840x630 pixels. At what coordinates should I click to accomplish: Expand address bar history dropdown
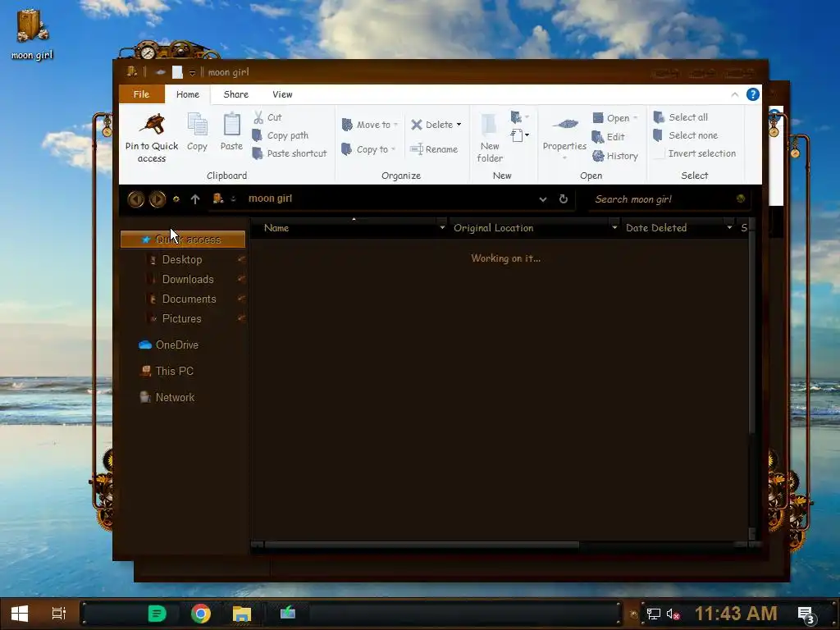[543, 199]
